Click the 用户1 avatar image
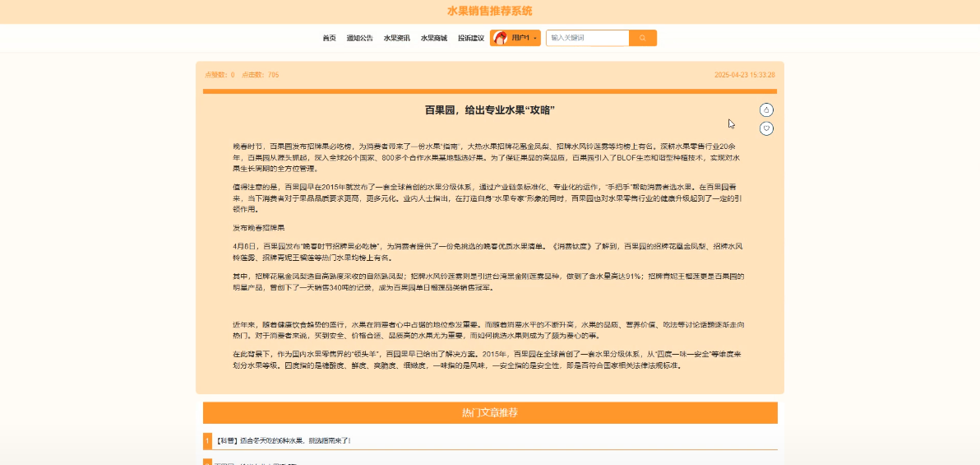This screenshot has width=980, height=465. pyautogui.click(x=500, y=38)
